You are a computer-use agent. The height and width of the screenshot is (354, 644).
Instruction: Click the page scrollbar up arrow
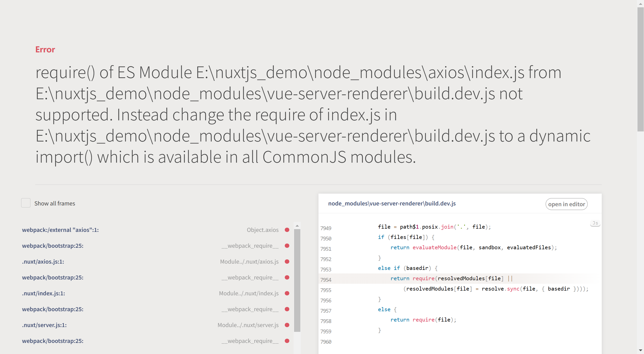tap(640, 4)
